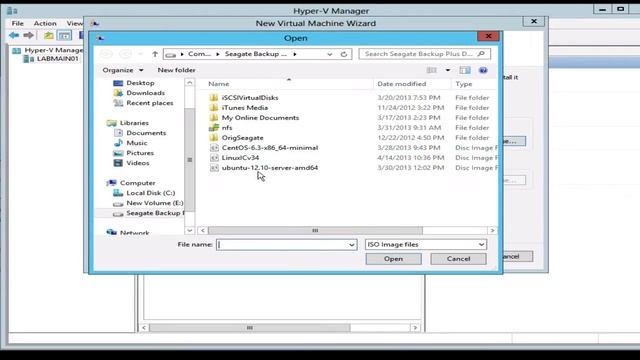Click Seagate Backup breadcrumb in address bar
640x360 pixels.
[x=256, y=54]
